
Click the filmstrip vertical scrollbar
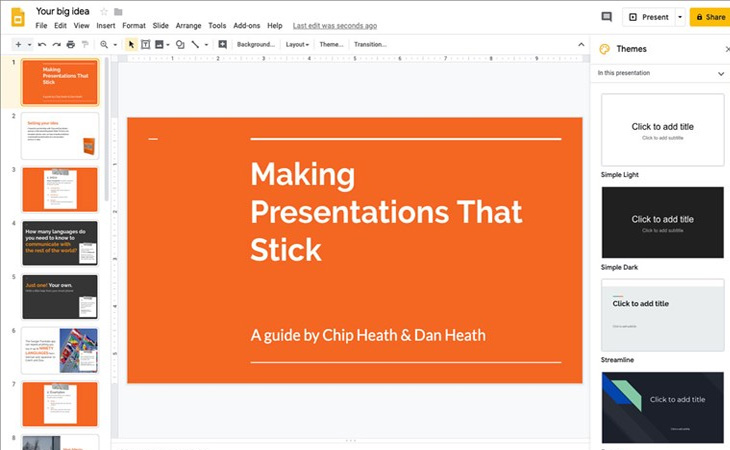[107, 129]
